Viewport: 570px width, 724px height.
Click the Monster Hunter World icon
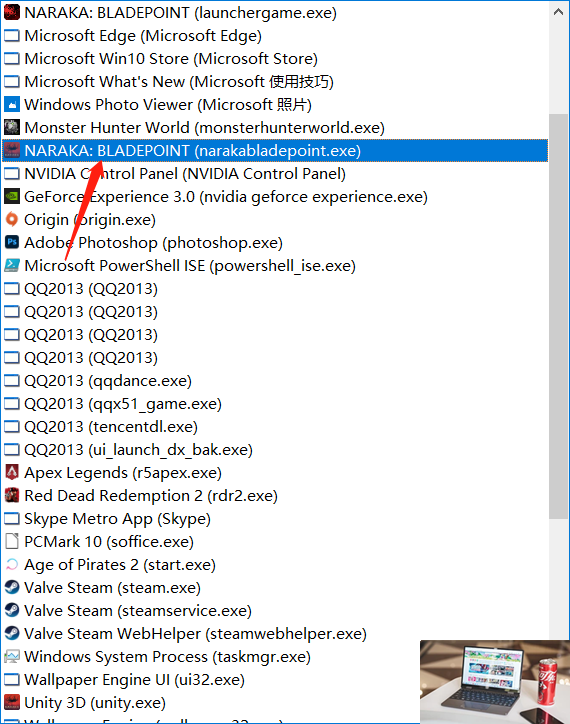tap(12, 127)
